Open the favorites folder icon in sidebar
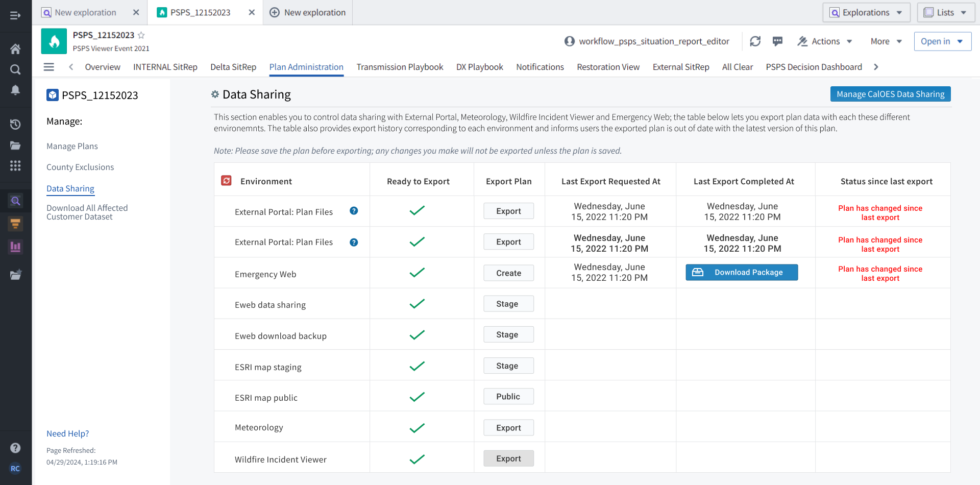Screen dimensions: 980x485 [15, 275]
